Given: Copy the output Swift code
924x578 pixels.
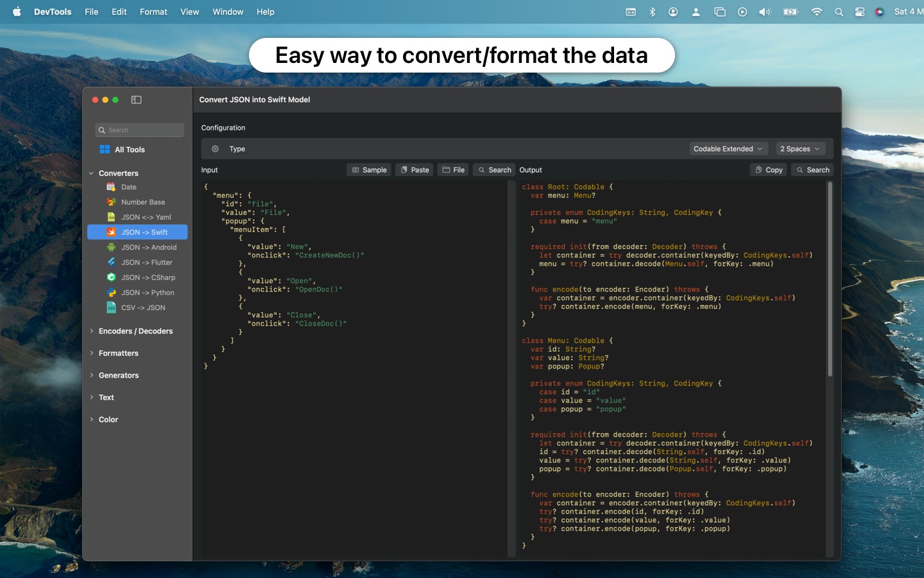Looking at the screenshot, I should pos(769,170).
